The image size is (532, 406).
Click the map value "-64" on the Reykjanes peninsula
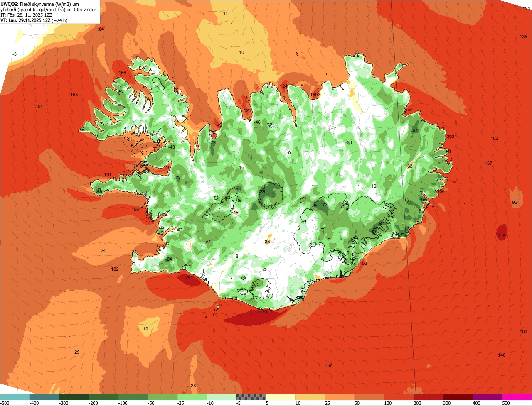pyautogui.click(x=168, y=259)
